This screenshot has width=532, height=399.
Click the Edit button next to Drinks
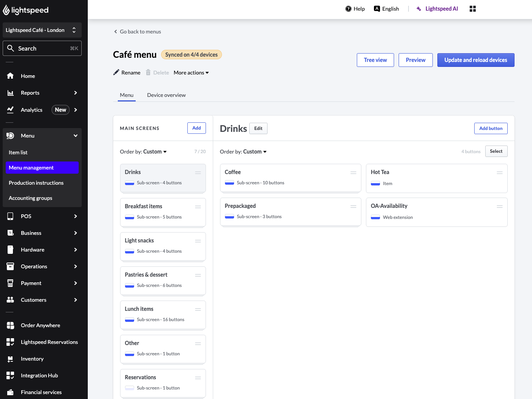pos(258,128)
